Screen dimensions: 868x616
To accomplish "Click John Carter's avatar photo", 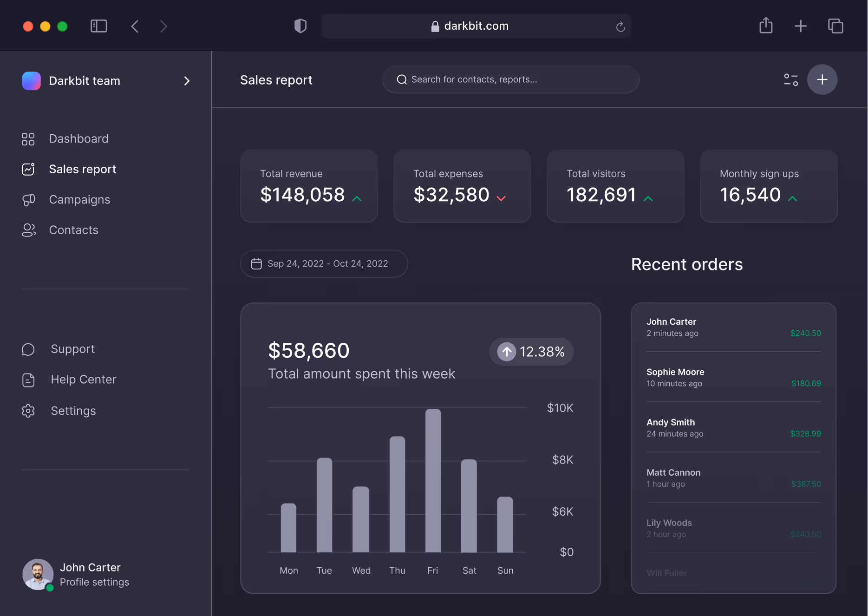I will pyautogui.click(x=39, y=575).
